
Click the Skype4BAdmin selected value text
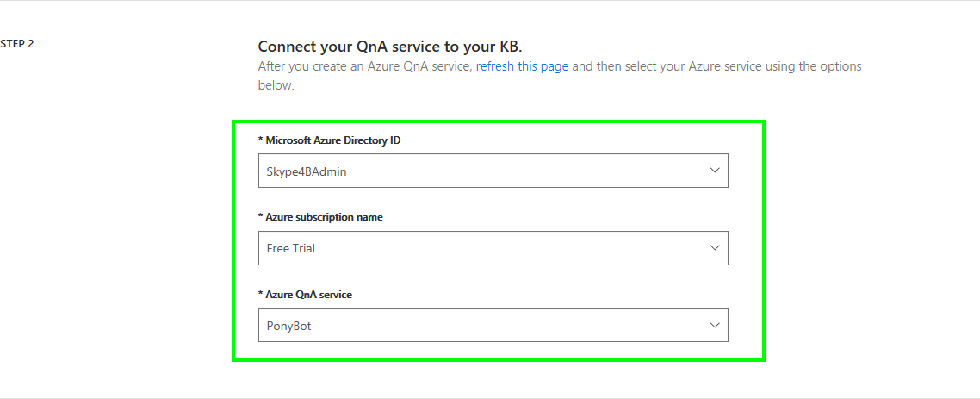(307, 171)
